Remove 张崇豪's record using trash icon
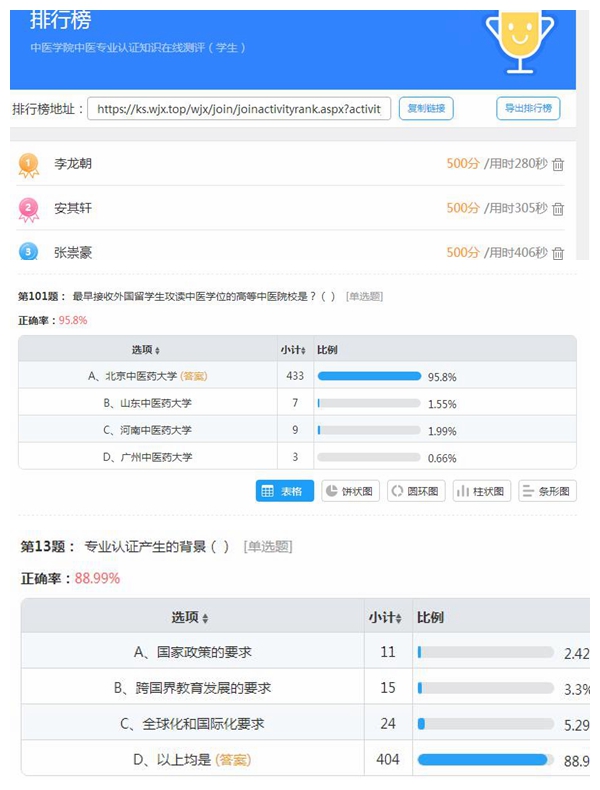 [x=558, y=253]
